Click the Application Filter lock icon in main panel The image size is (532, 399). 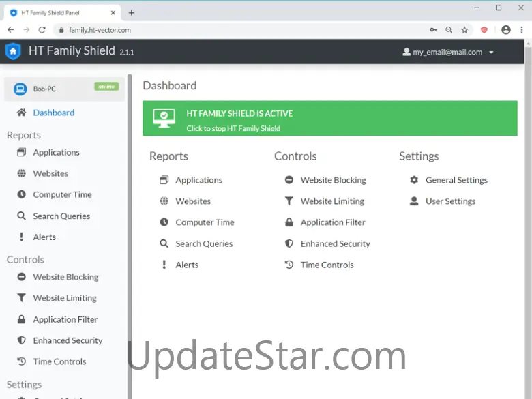coord(289,222)
